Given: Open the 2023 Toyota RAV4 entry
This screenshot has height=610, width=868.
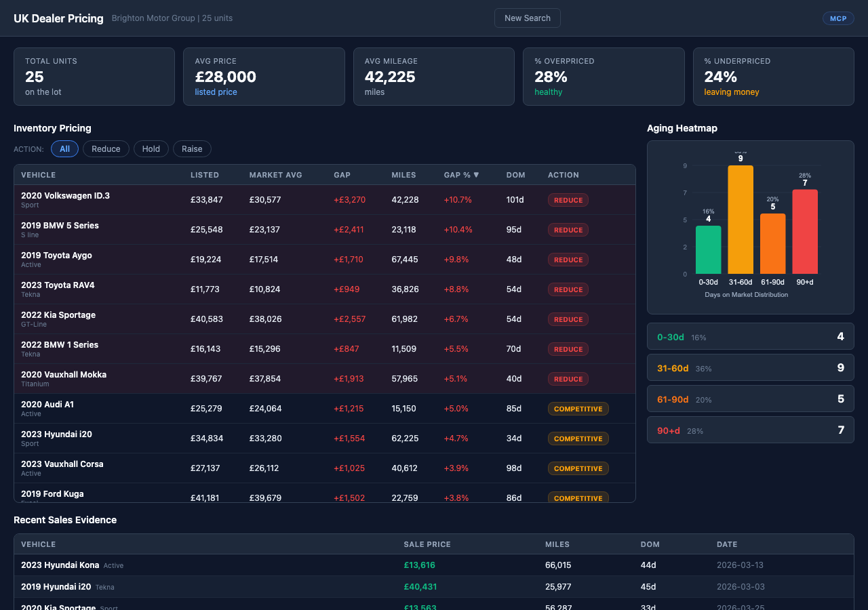Looking at the screenshot, I should (x=325, y=289).
